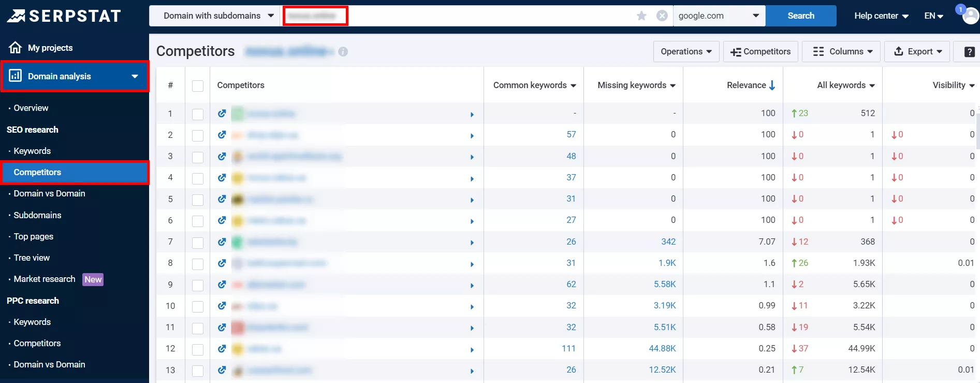Open Top pages in the sidebar
The width and height of the screenshot is (980, 383).
click(x=33, y=236)
